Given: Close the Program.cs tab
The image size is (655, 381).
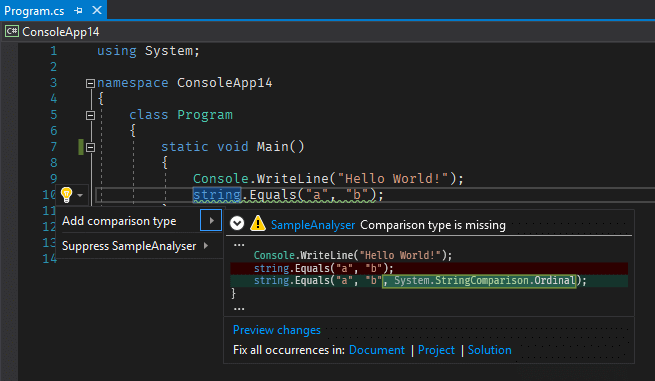Looking at the screenshot, I should 97,10.
